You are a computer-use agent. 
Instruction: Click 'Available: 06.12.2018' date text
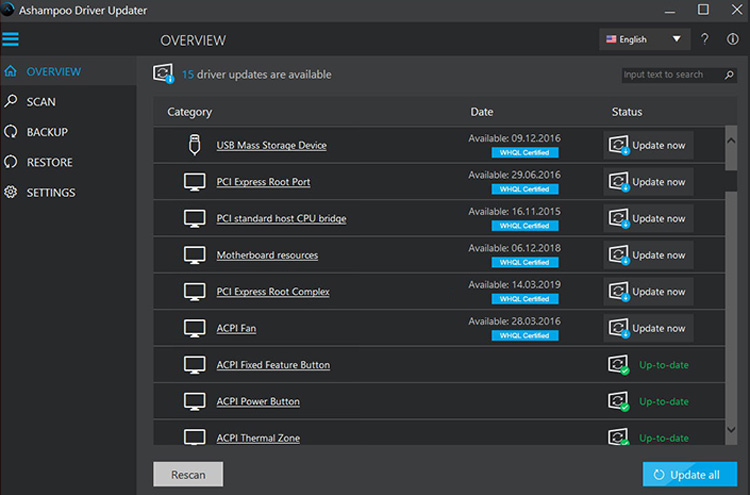[514, 248]
